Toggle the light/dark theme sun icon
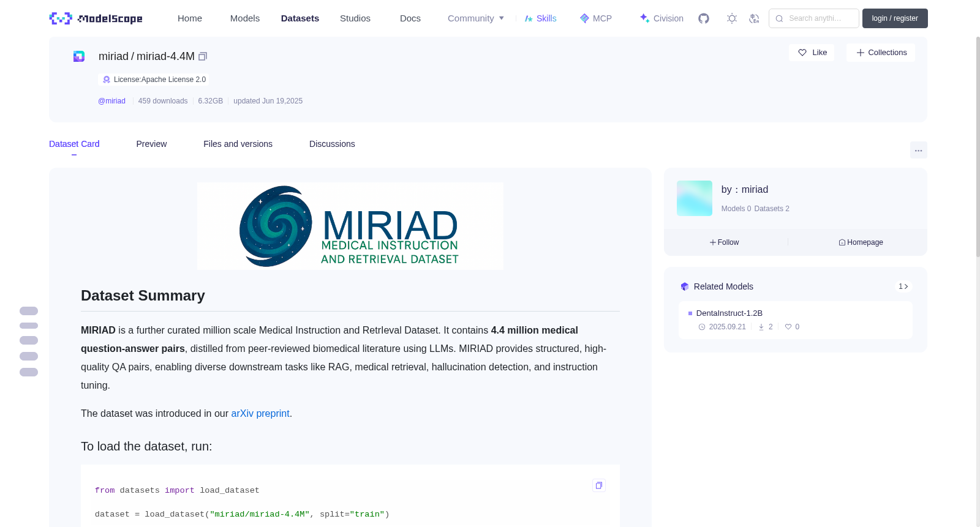980x527 pixels. click(732, 18)
